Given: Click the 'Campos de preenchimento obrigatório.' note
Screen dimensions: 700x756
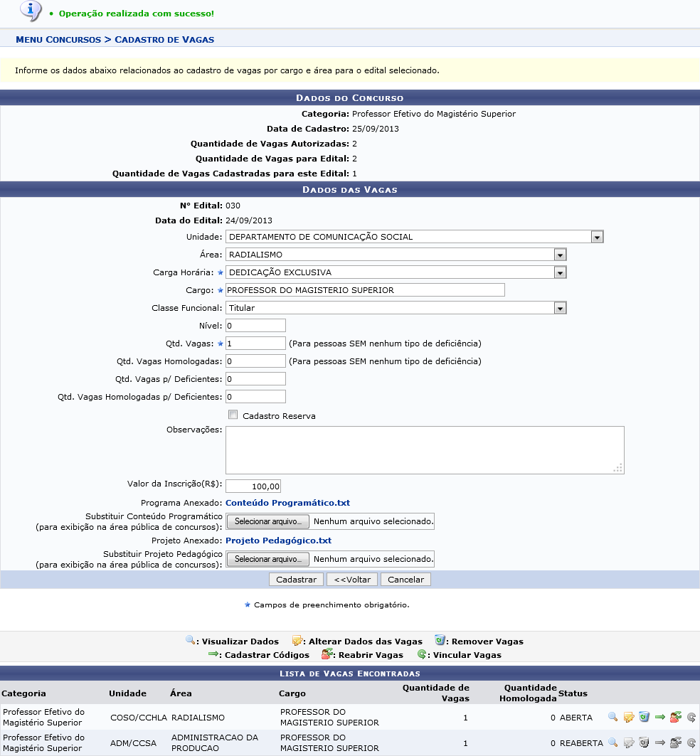Looking at the screenshot, I should point(332,605).
